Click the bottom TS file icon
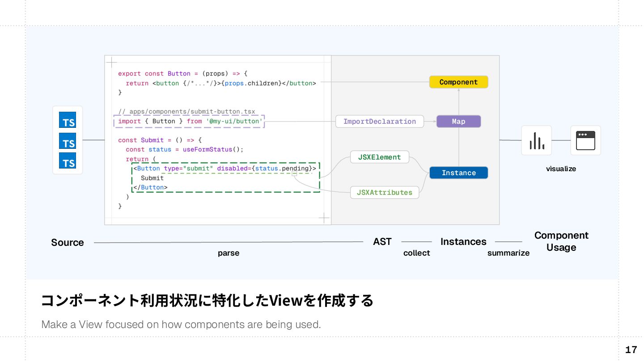The width and height of the screenshot is (644, 362). (x=68, y=160)
